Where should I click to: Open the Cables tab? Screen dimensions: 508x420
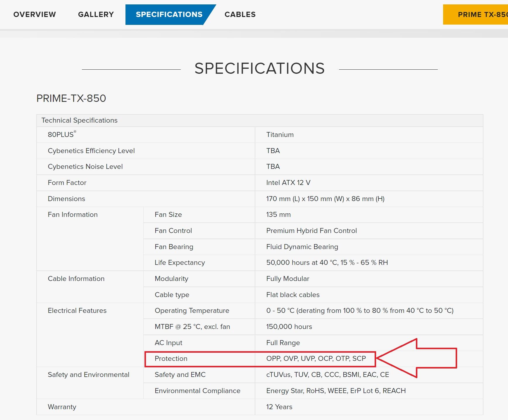240,14
